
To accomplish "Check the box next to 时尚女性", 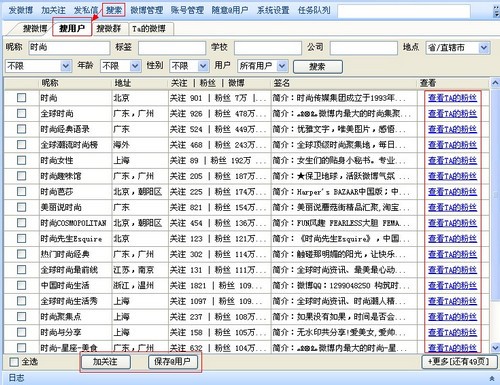I will click(x=21, y=160).
